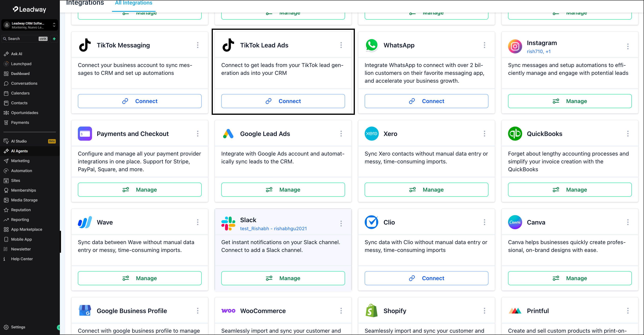This screenshot has height=335, width=644.
Task: Manage the Payments and Checkout integration
Action: 140,190
